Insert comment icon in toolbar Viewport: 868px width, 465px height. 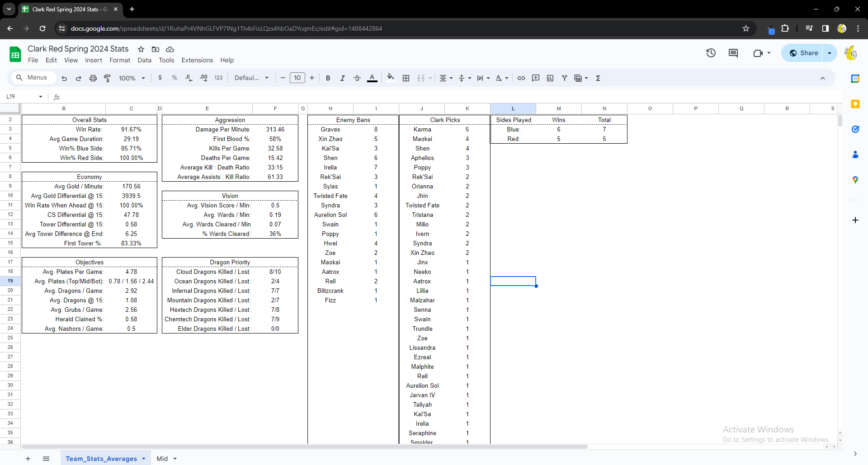point(536,78)
